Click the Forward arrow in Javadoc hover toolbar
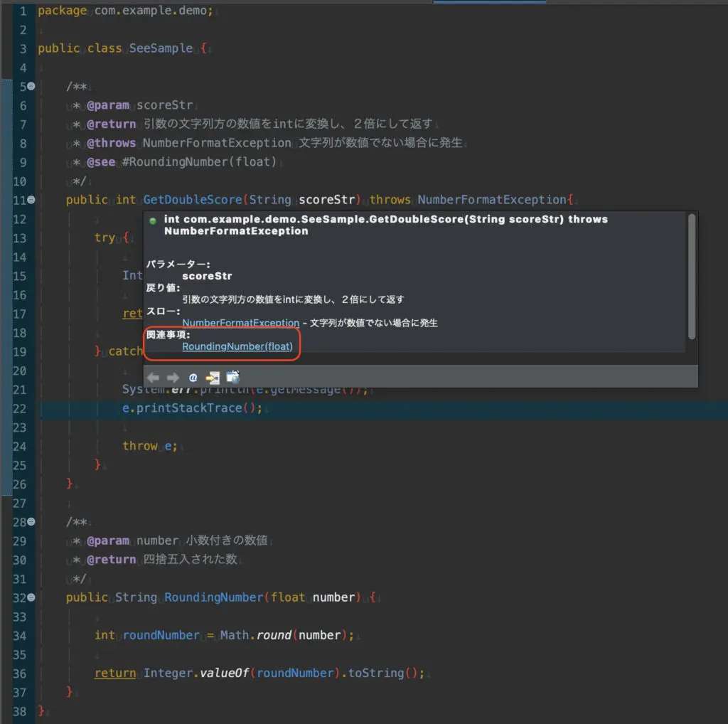This screenshot has width=728, height=724. [173, 378]
